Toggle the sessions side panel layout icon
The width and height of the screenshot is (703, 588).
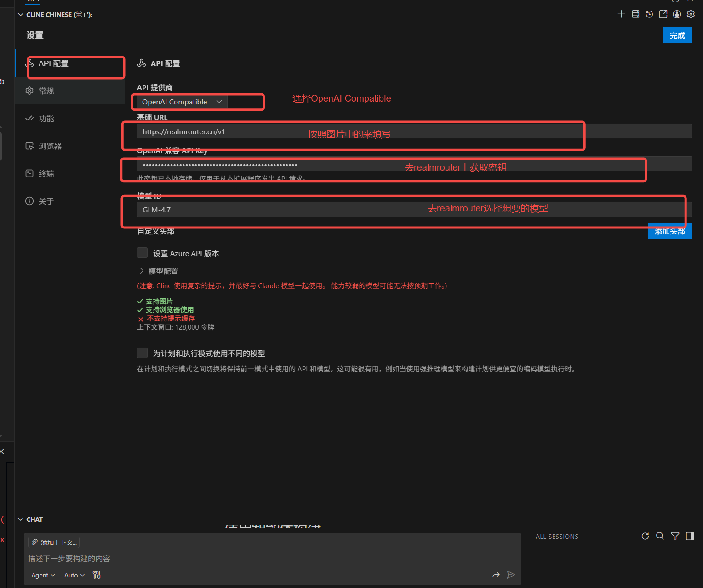pyautogui.click(x=690, y=536)
